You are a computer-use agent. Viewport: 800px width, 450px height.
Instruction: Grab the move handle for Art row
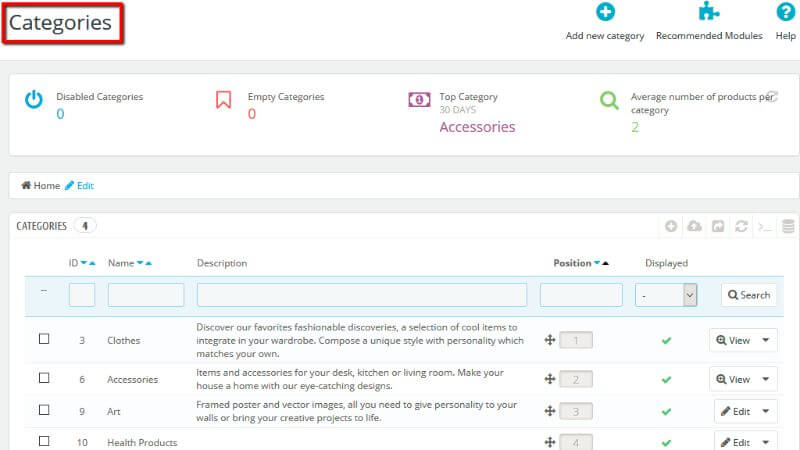[x=549, y=411]
